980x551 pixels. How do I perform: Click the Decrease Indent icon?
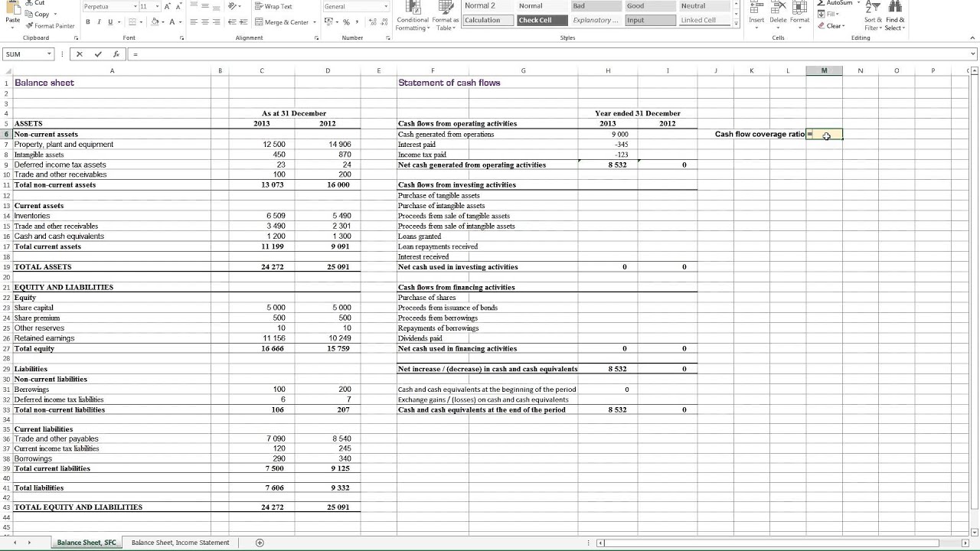coord(233,22)
